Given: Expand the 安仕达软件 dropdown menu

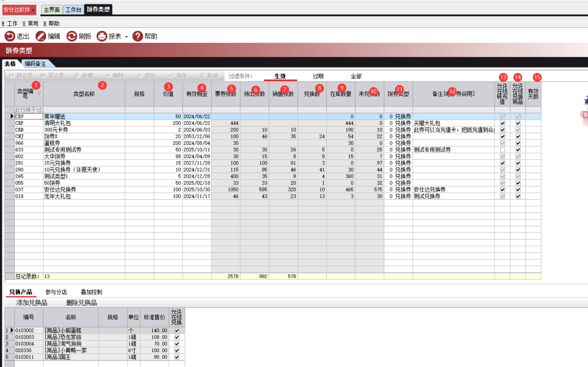Looking at the screenshot, I should click(33, 10).
